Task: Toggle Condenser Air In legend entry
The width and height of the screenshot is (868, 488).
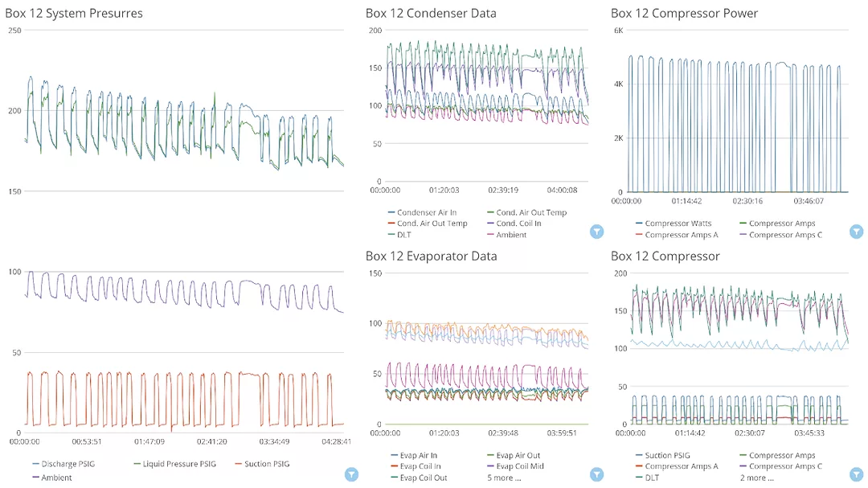Action: click(423, 212)
